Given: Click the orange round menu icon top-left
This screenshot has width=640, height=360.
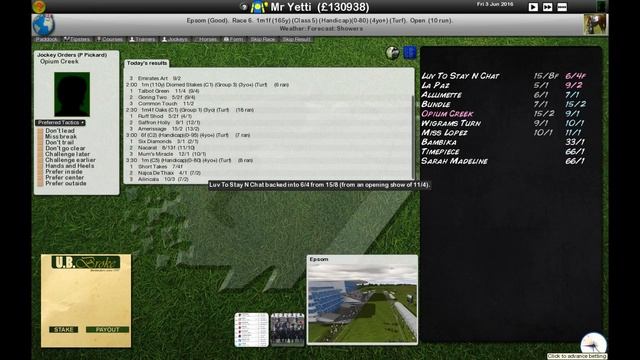Looking at the screenshot, I should point(39,7).
